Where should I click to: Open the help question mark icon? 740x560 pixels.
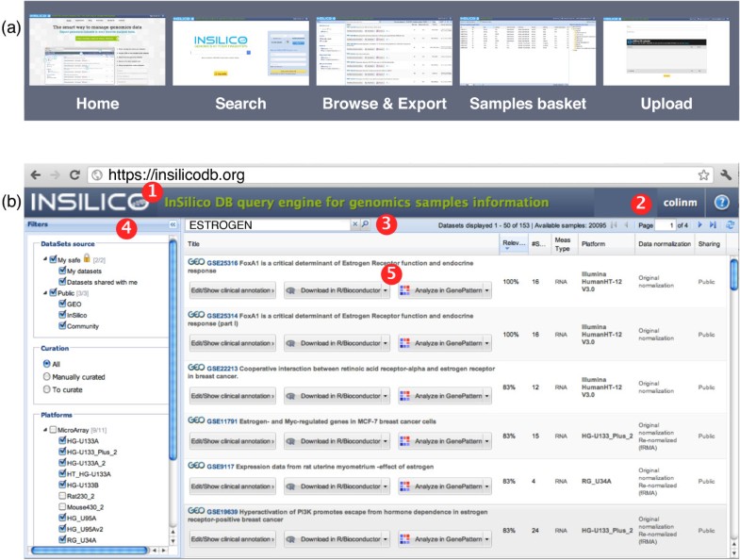pyautogui.click(x=721, y=203)
